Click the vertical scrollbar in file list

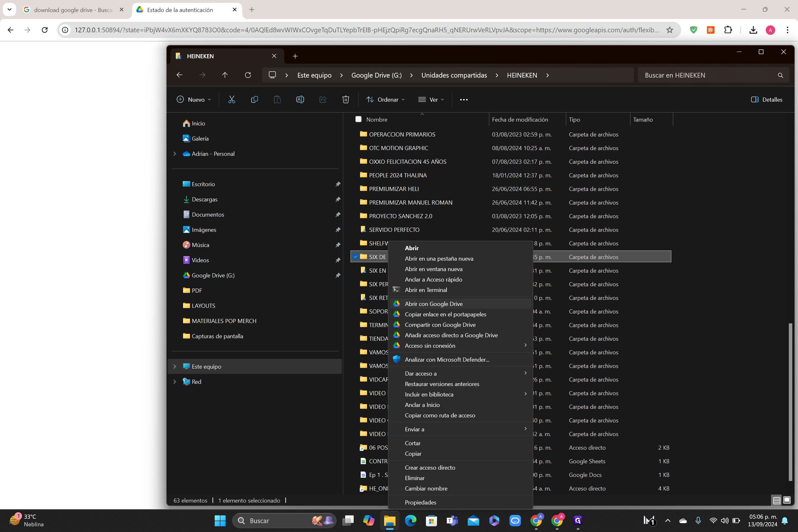(x=790, y=402)
